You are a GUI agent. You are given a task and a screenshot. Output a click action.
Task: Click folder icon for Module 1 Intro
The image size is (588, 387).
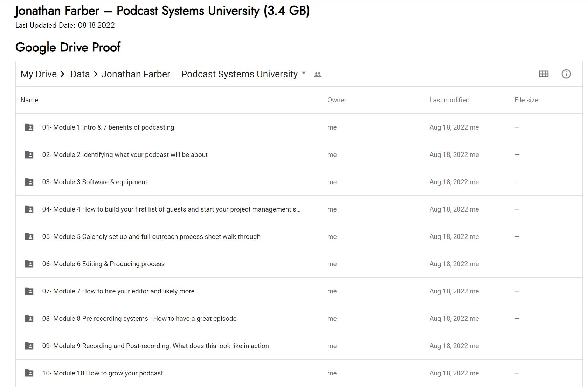(29, 127)
